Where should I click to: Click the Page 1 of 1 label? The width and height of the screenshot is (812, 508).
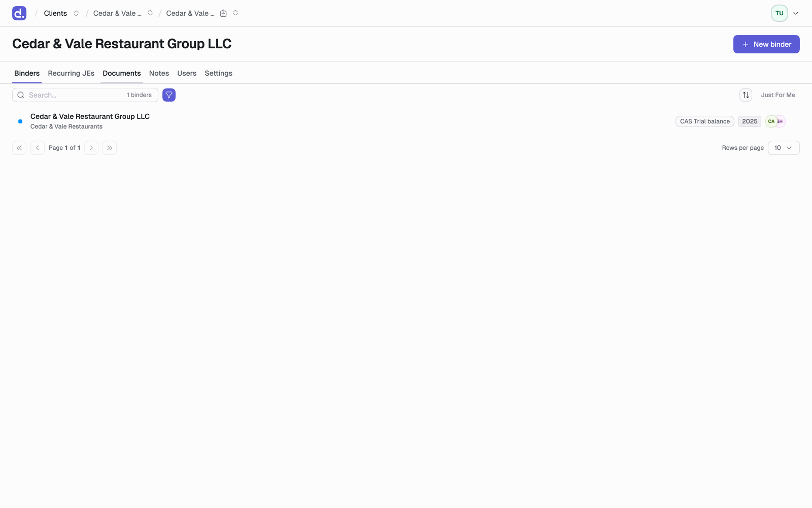64,148
